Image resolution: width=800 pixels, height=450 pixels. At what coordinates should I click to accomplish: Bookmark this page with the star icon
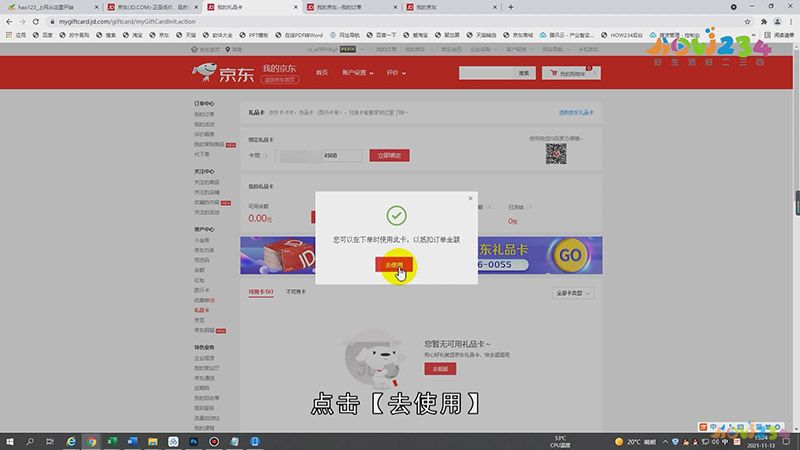click(747, 21)
